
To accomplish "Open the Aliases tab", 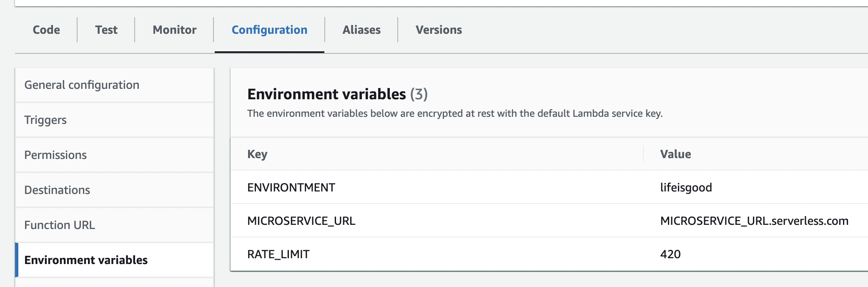I will (x=361, y=30).
